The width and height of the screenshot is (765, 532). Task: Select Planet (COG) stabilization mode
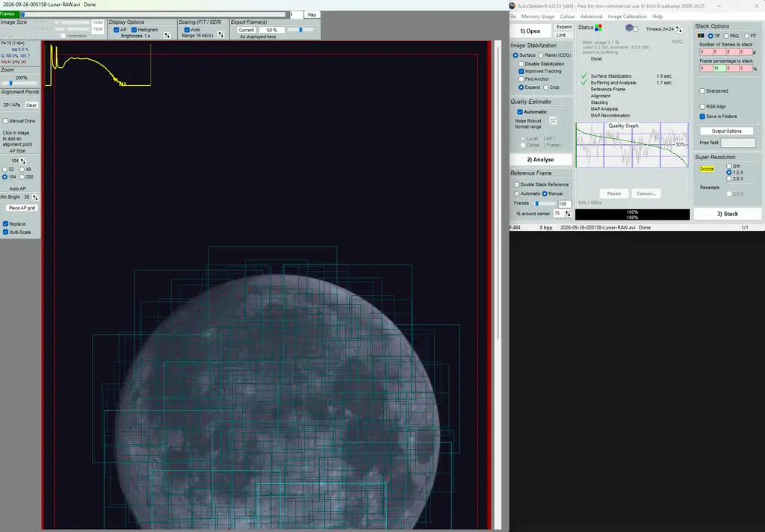(541, 55)
